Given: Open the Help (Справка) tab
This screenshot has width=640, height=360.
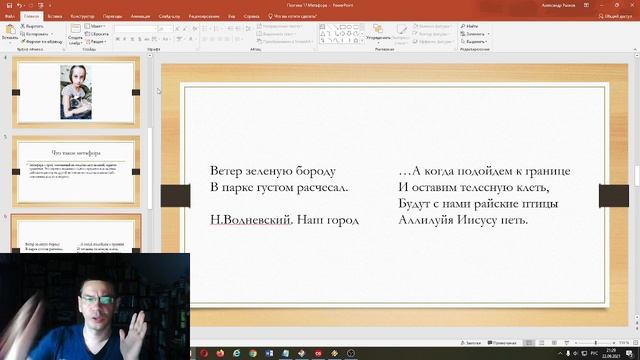Looking at the screenshot, I should [x=251, y=16].
